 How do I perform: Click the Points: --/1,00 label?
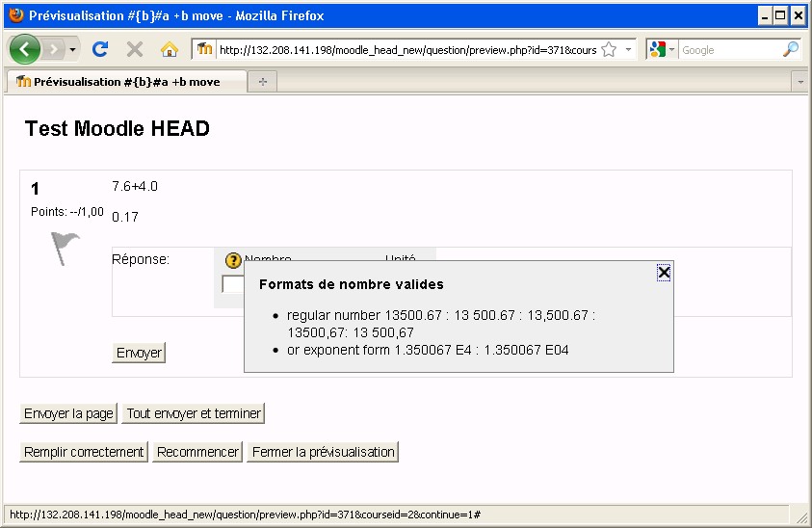click(x=67, y=211)
